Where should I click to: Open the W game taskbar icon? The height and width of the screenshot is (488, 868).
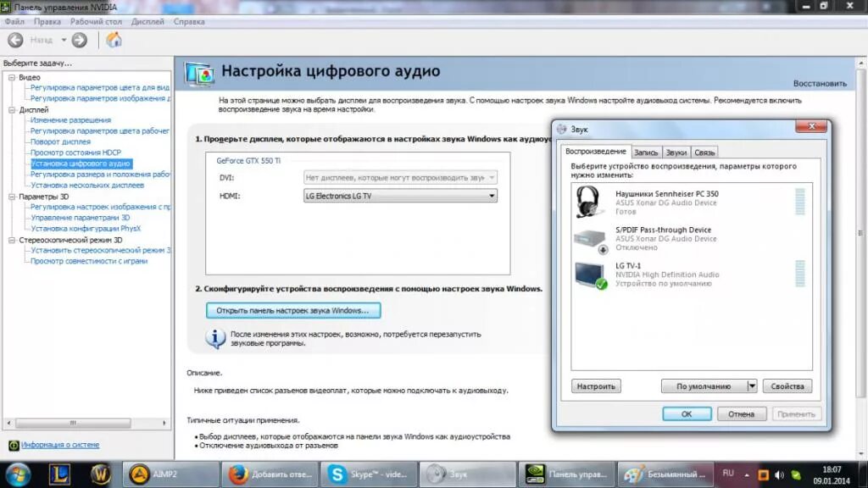click(101, 474)
